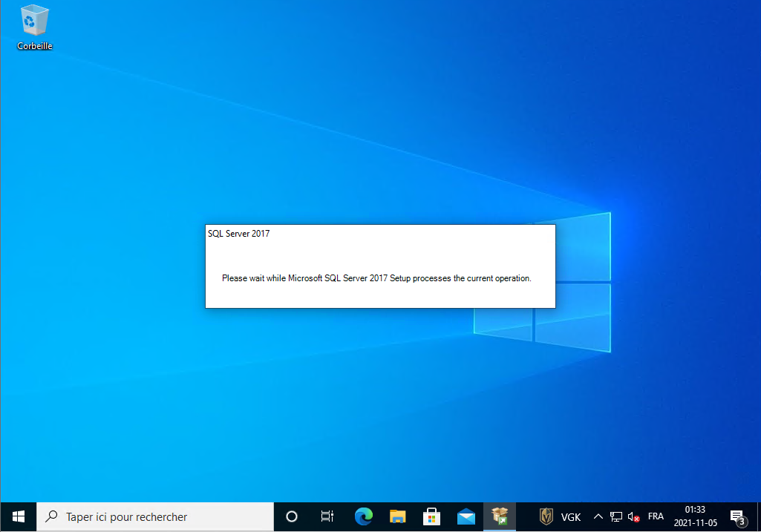Open the FRA input language selector

click(656, 516)
